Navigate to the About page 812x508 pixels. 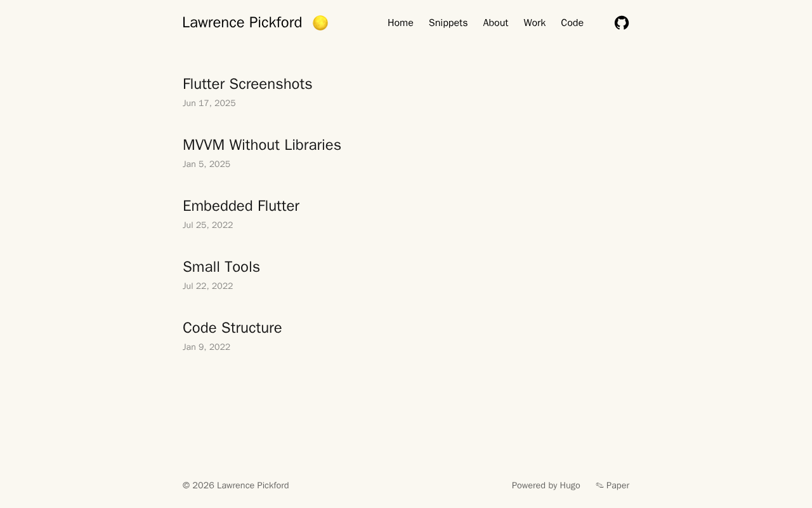click(495, 23)
